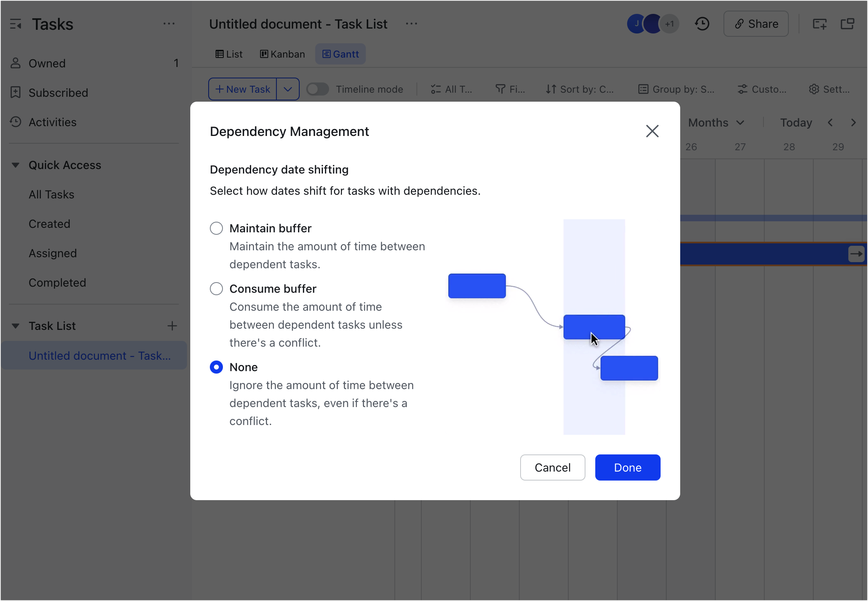The image size is (868, 601).
Task: Select the Filter icon
Action: click(501, 89)
